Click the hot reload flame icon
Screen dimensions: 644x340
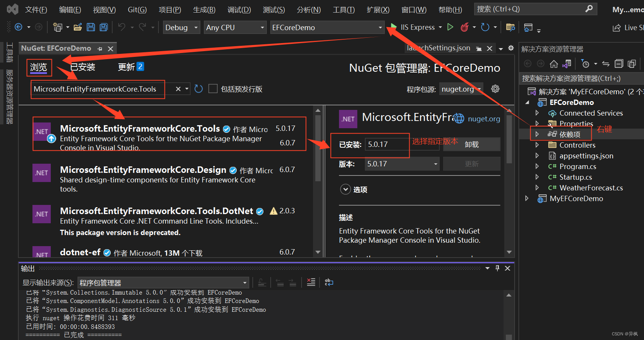[x=465, y=27]
